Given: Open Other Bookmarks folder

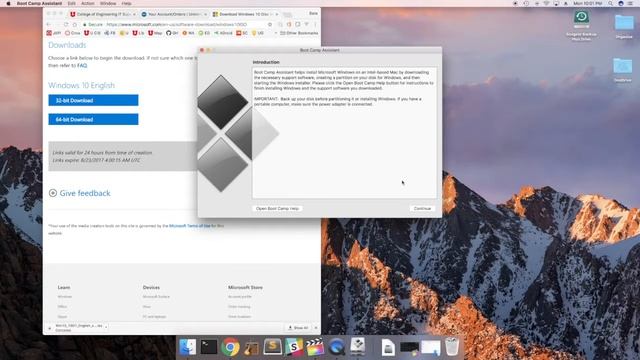Looking at the screenshot, I should pos(299,33).
